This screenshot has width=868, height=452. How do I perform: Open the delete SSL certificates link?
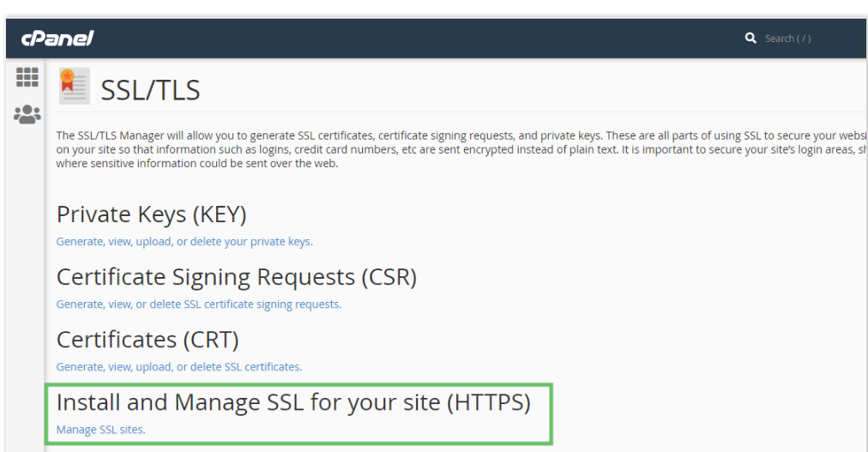pyautogui.click(x=178, y=367)
